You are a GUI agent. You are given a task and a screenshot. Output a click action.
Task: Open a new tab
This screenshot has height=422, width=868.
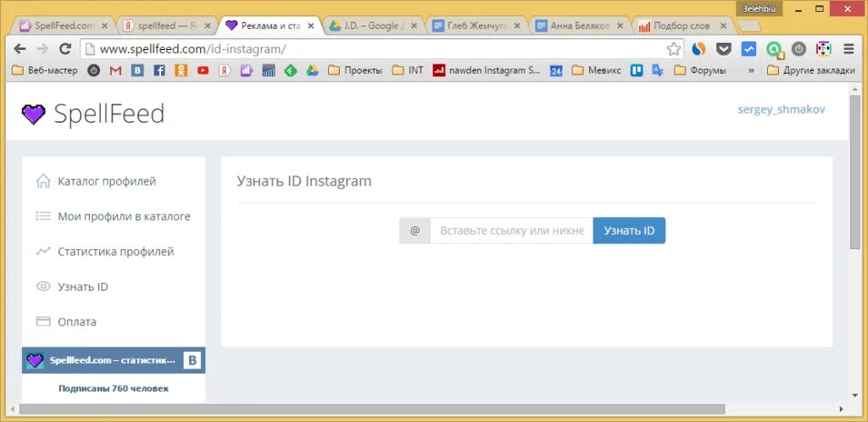click(749, 26)
